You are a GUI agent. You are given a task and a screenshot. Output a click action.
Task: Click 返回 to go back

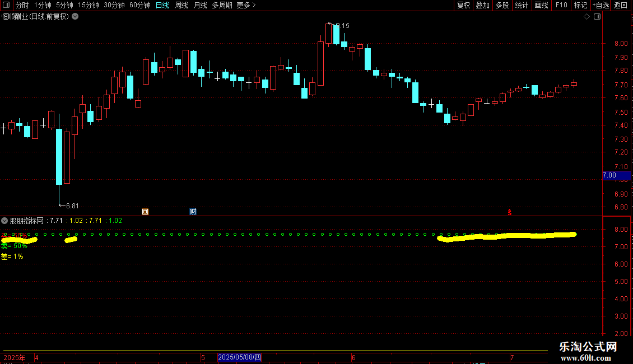(621, 5)
